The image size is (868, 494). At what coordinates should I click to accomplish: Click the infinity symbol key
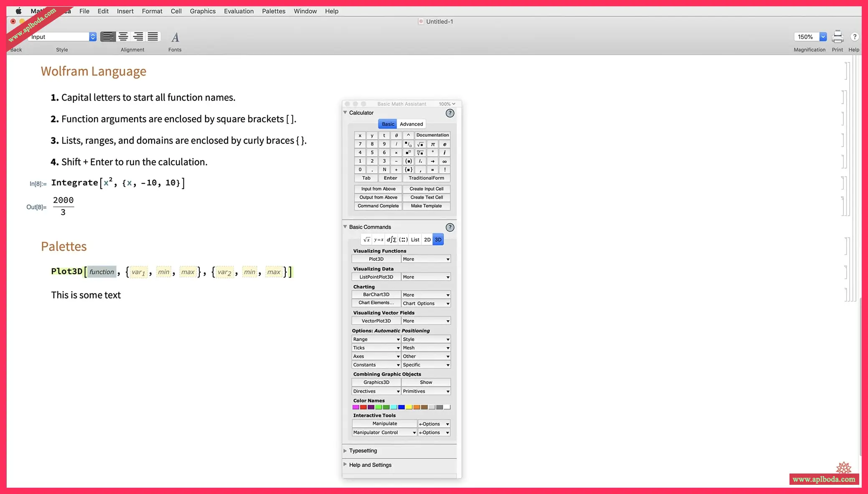[x=444, y=161]
